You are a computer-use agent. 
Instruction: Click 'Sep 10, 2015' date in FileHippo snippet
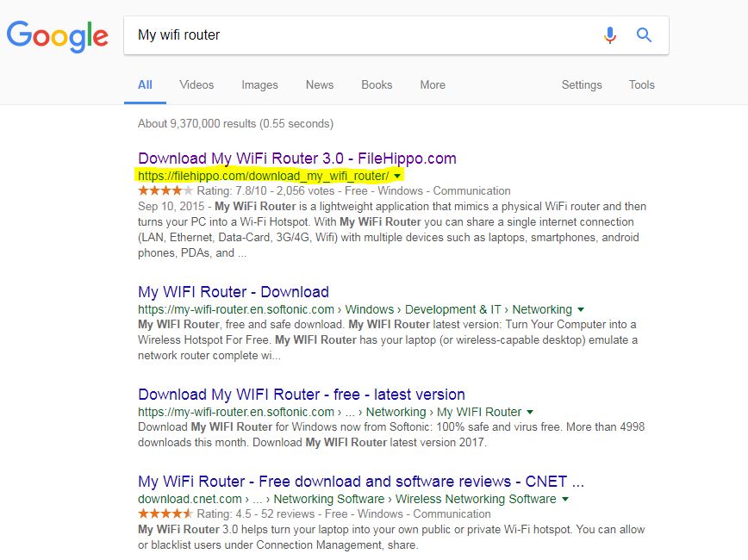(x=171, y=207)
